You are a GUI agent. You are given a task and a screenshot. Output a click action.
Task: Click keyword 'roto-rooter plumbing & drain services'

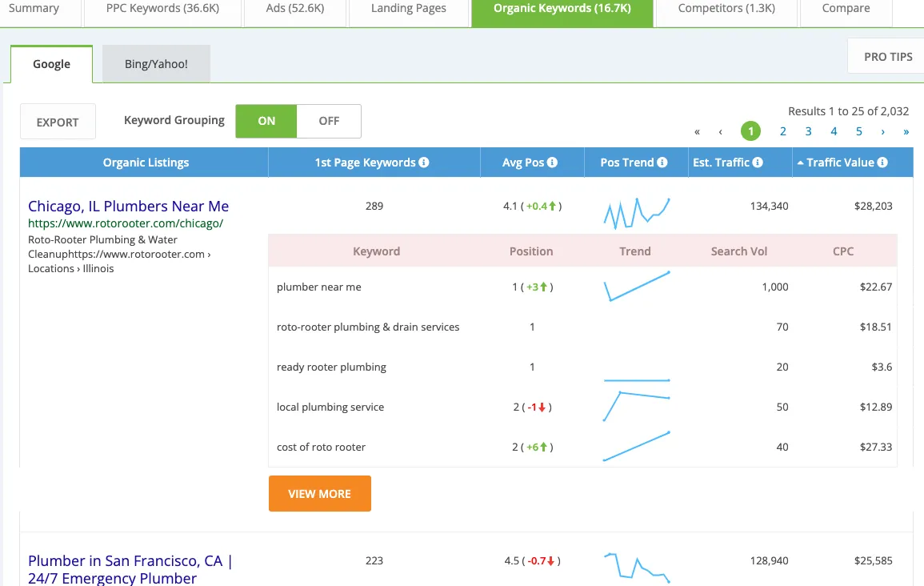(368, 327)
